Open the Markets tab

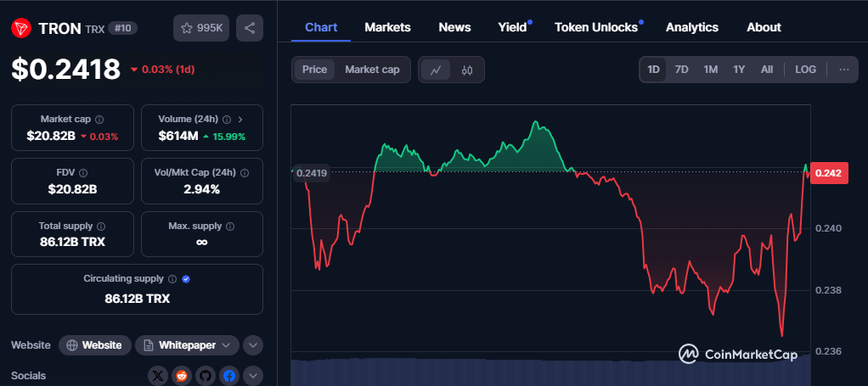coord(387,27)
